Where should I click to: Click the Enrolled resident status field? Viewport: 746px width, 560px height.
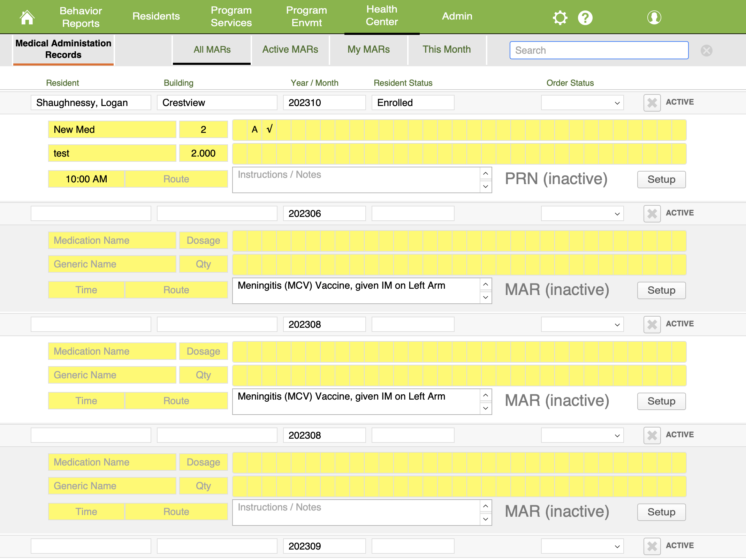click(413, 103)
